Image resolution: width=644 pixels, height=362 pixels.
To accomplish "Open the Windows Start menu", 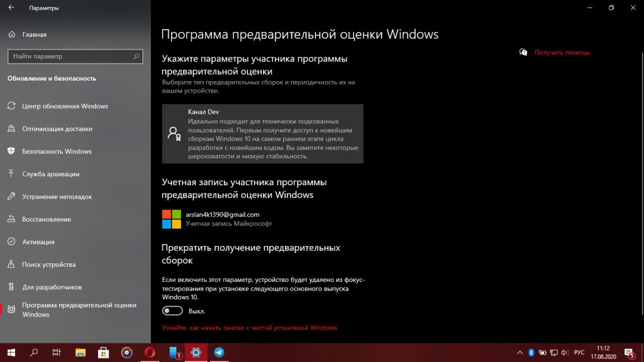I will pos(11,352).
